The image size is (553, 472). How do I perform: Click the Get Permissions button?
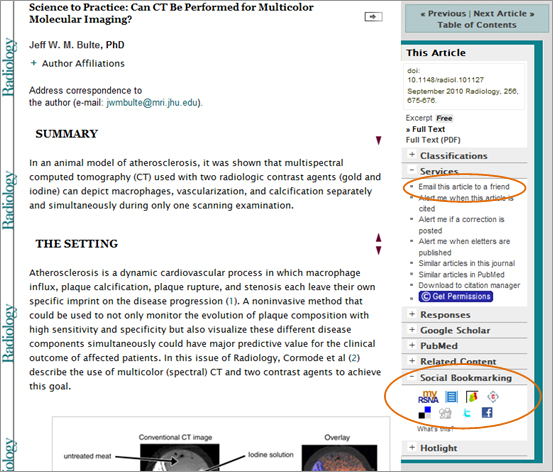456,296
